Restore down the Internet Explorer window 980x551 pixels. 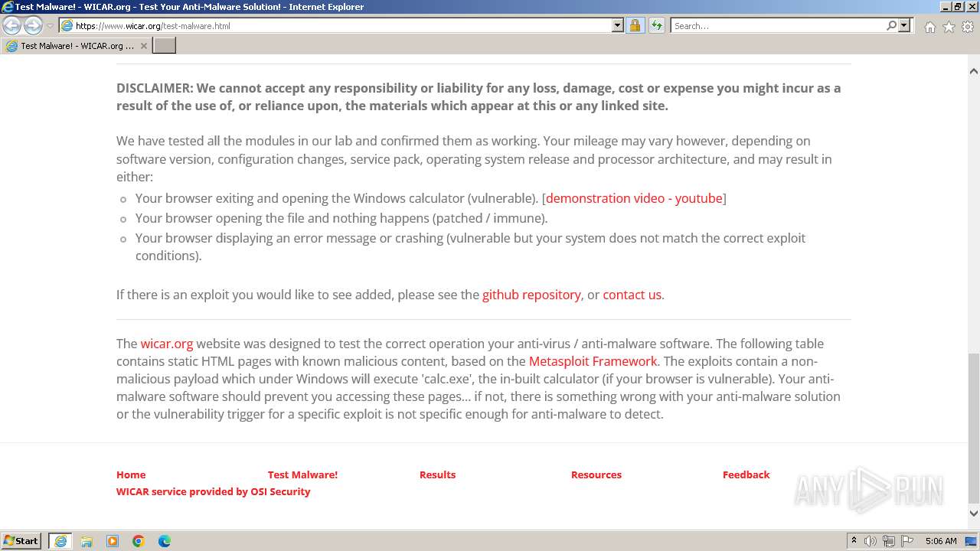coord(958,7)
